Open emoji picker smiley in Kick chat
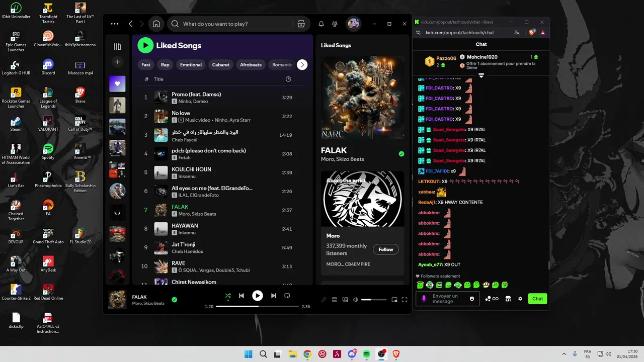The width and height of the screenshot is (644, 362). tap(472, 299)
